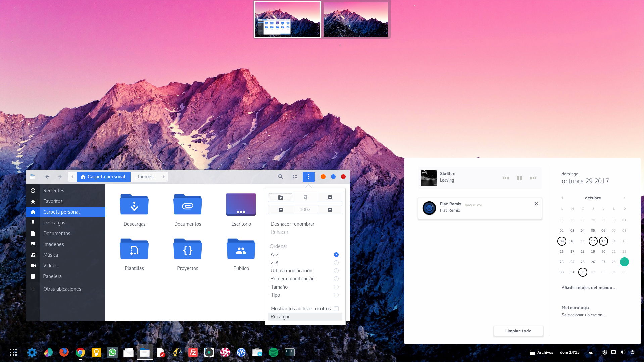Open Otras ubicaciones in the sidebar

[x=66, y=289]
